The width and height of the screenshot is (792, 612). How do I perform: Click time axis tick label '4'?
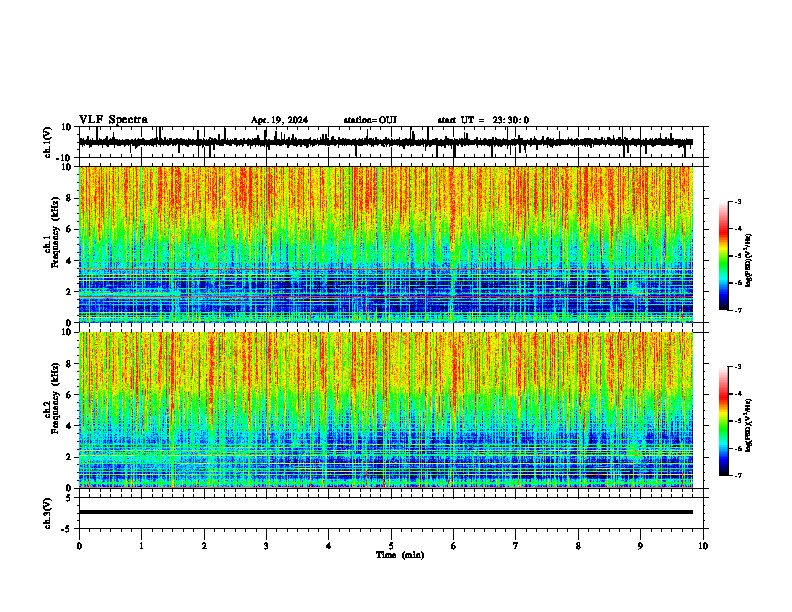tap(329, 546)
